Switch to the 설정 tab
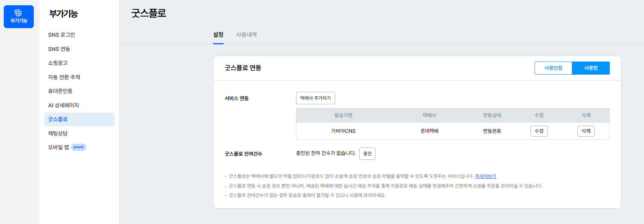The height and width of the screenshot is (224, 644). 218,35
